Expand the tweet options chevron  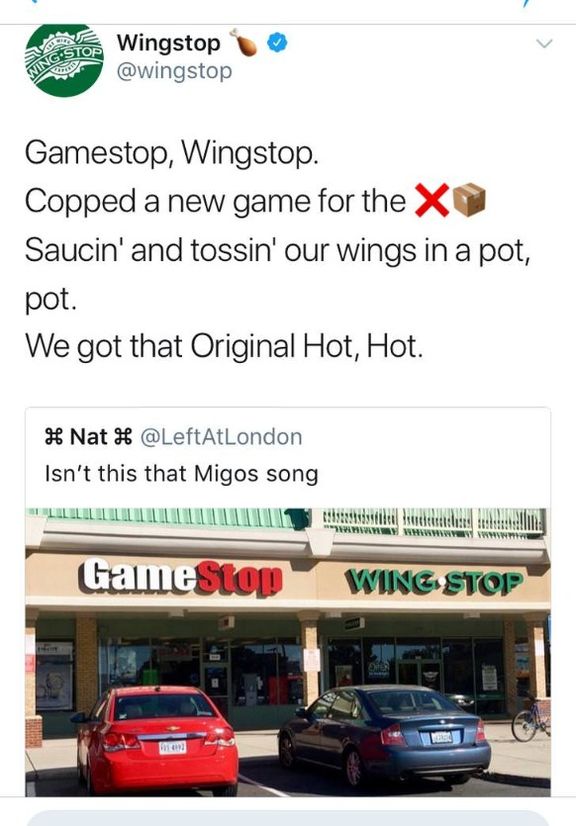544,43
